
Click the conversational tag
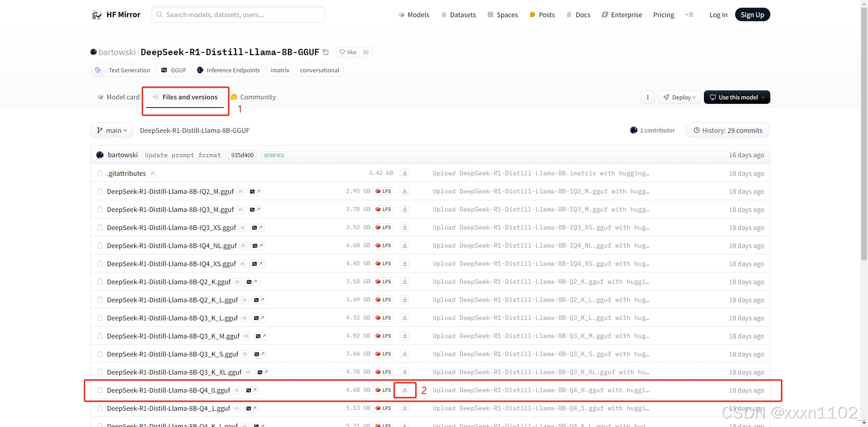click(x=320, y=70)
